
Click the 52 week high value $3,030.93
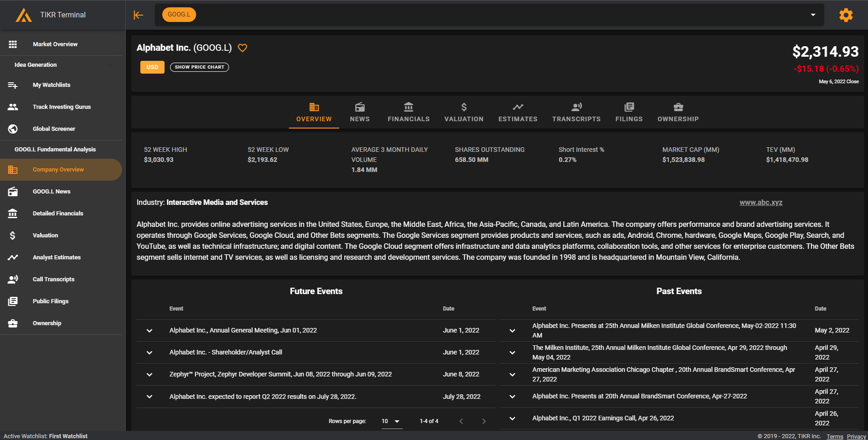[x=159, y=160]
